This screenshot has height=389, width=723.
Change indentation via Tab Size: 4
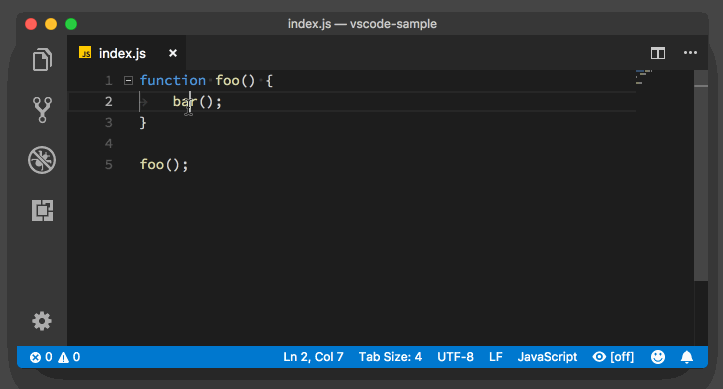pyautogui.click(x=390, y=357)
